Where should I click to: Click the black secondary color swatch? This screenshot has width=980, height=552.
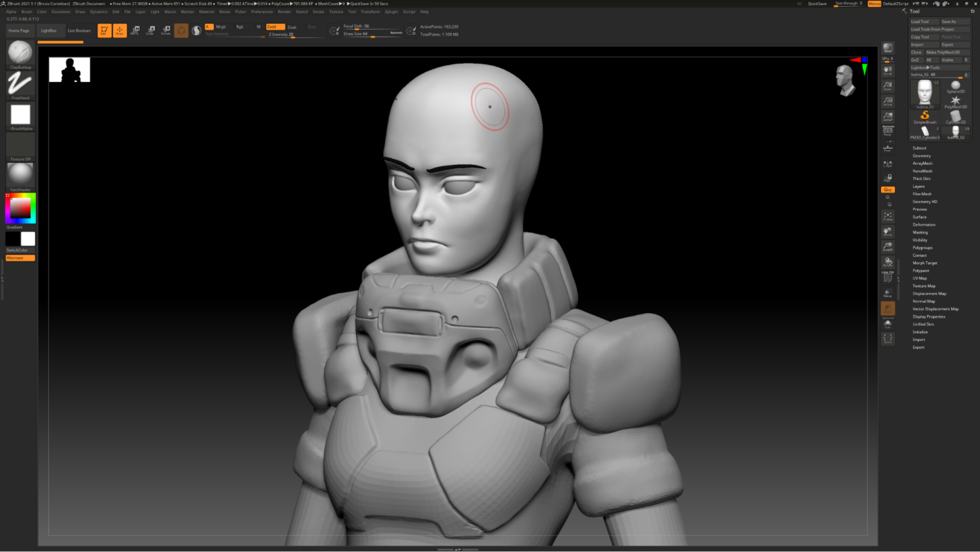tap(13, 239)
